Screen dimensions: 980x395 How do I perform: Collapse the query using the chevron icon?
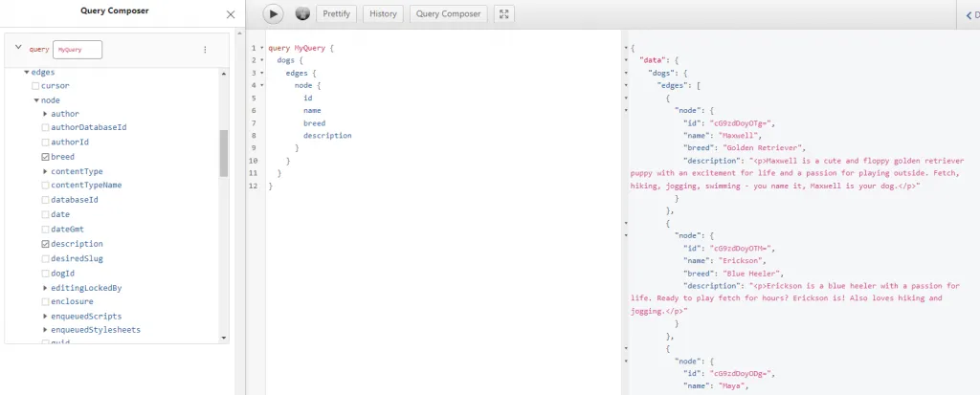pos(18,48)
